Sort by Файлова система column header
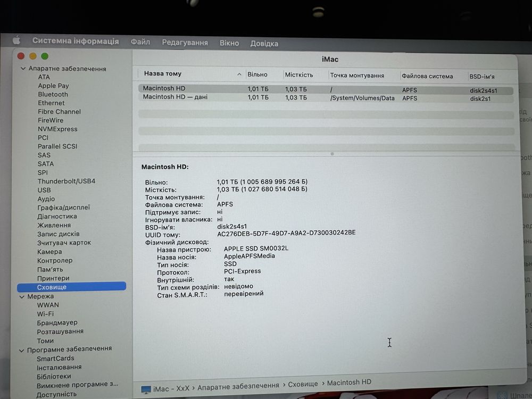This screenshot has height=399, width=532. (x=427, y=76)
